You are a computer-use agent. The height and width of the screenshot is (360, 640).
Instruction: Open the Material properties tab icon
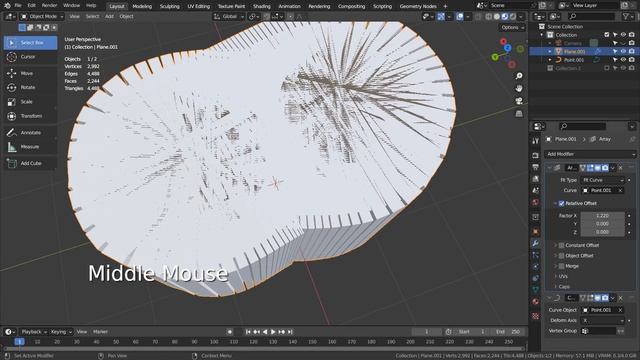[536, 302]
